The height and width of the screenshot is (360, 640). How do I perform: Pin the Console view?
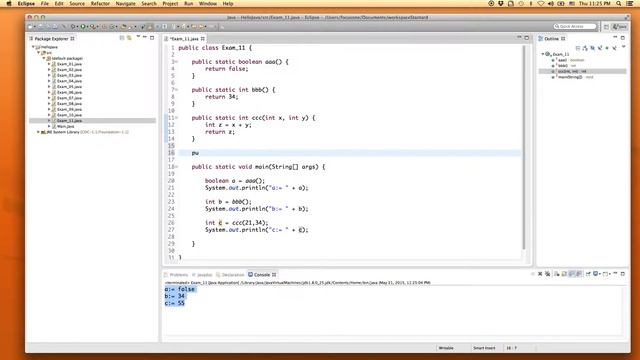[588, 274]
